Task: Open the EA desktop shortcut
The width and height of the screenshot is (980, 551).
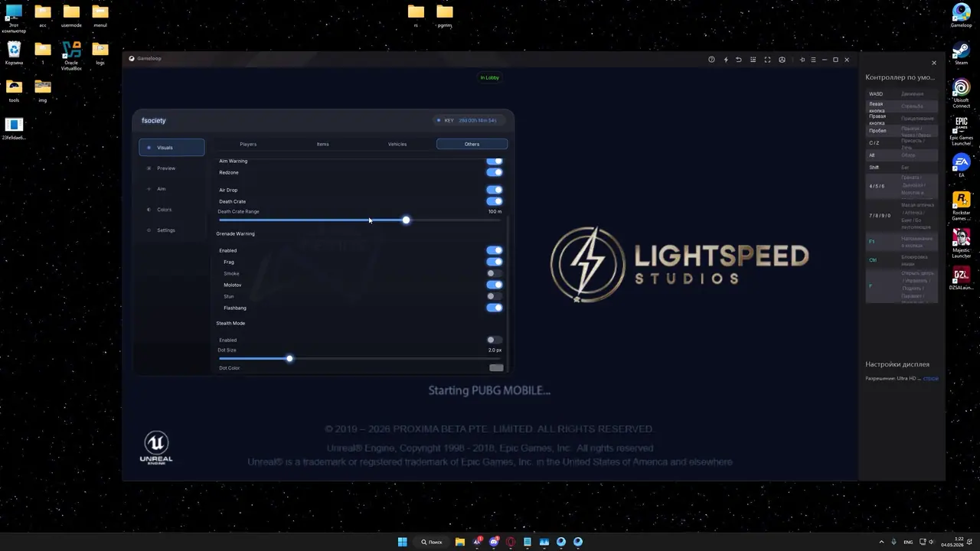Action: pyautogui.click(x=961, y=166)
